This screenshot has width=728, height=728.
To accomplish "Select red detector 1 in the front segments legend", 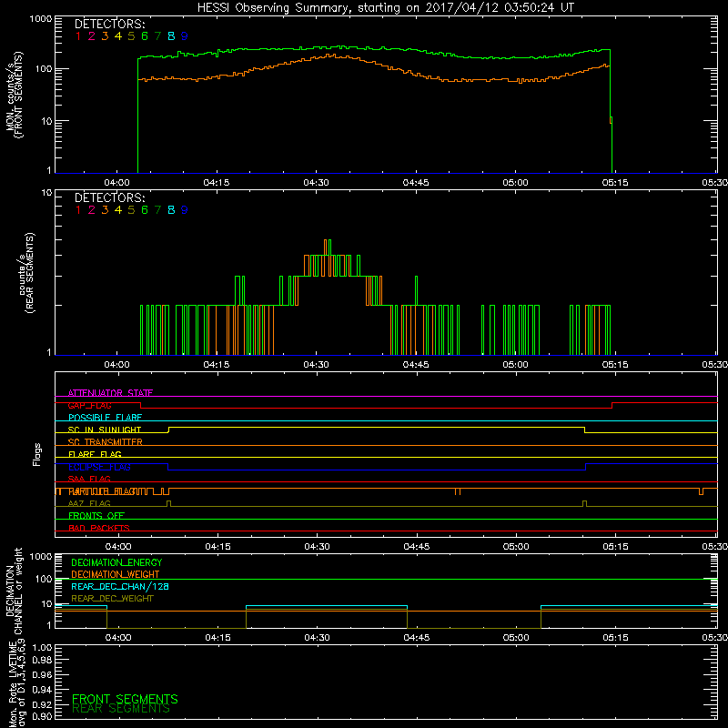I will tap(78, 35).
